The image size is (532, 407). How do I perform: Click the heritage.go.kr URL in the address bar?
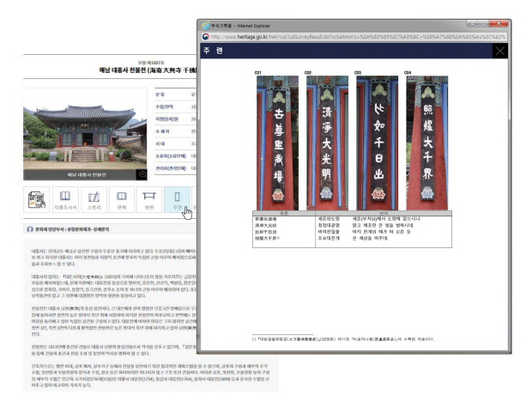[358, 37]
